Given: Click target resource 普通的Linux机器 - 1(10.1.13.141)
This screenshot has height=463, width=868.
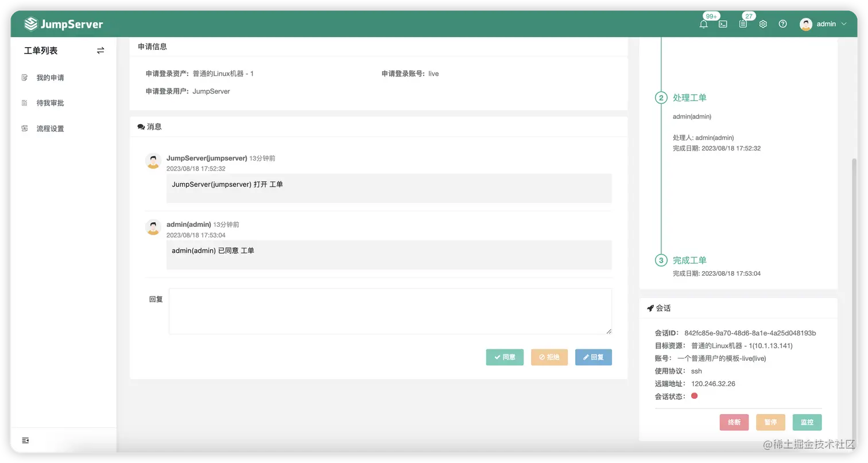Looking at the screenshot, I should (x=742, y=346).
